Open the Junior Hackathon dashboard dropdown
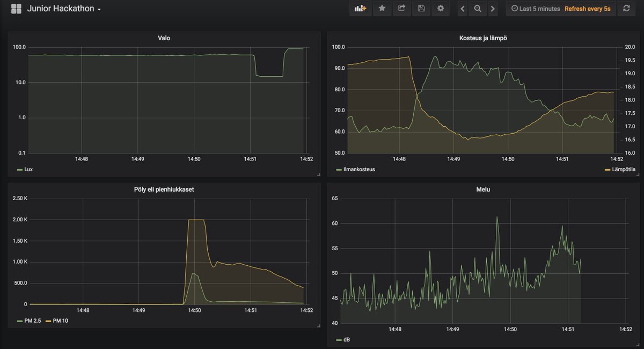The width and height of the screenshot is (644, 349). 64,9
